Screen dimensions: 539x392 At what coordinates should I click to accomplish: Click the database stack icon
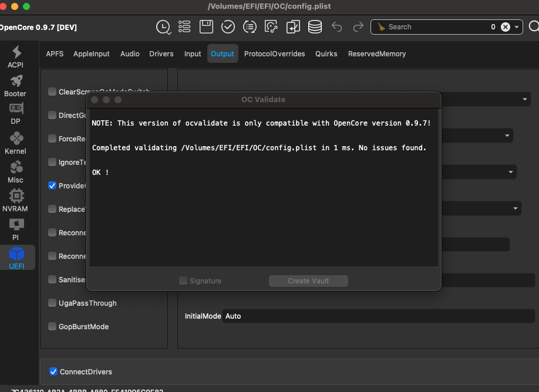point(315,27)
